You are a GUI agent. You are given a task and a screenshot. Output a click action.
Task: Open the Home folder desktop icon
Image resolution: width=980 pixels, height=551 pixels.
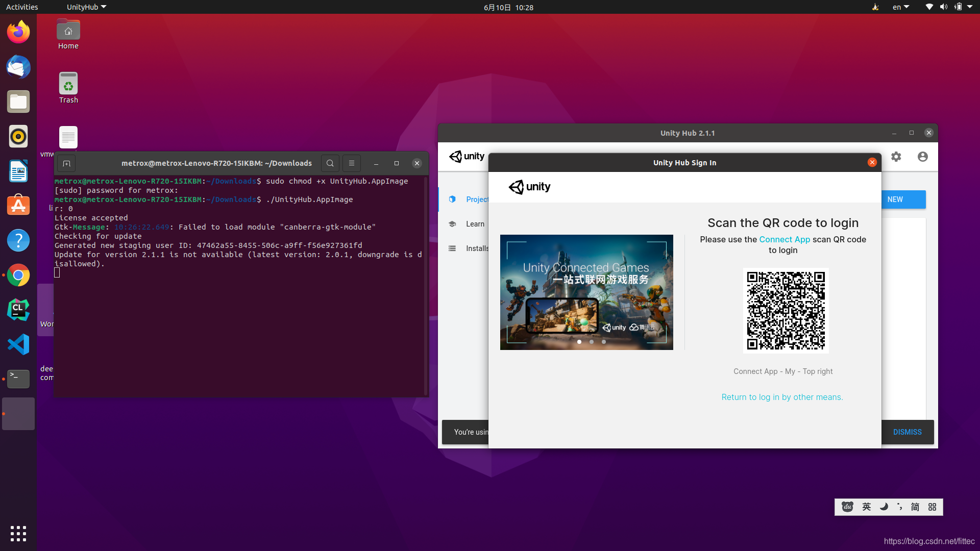pyautogui.click(x=68, y=35)
